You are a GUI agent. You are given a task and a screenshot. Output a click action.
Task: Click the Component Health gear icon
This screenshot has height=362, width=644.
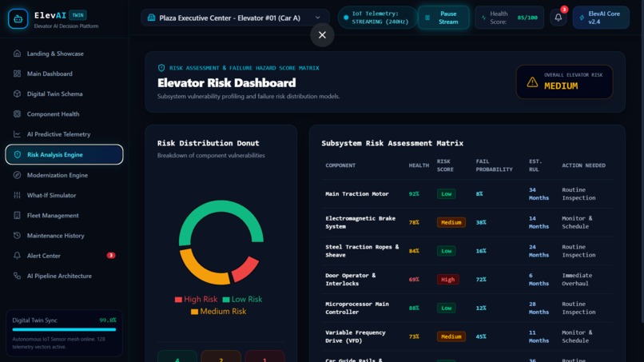pos(17,113)
